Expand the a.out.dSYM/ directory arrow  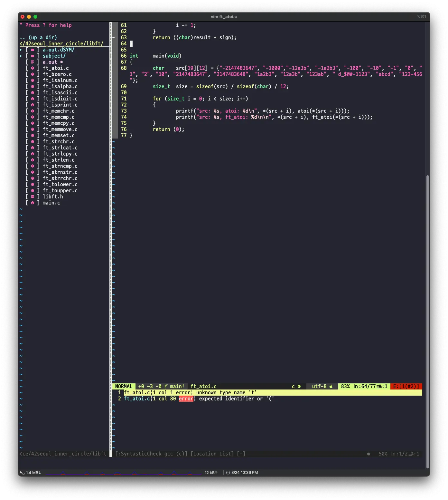(x=21, y=50)
